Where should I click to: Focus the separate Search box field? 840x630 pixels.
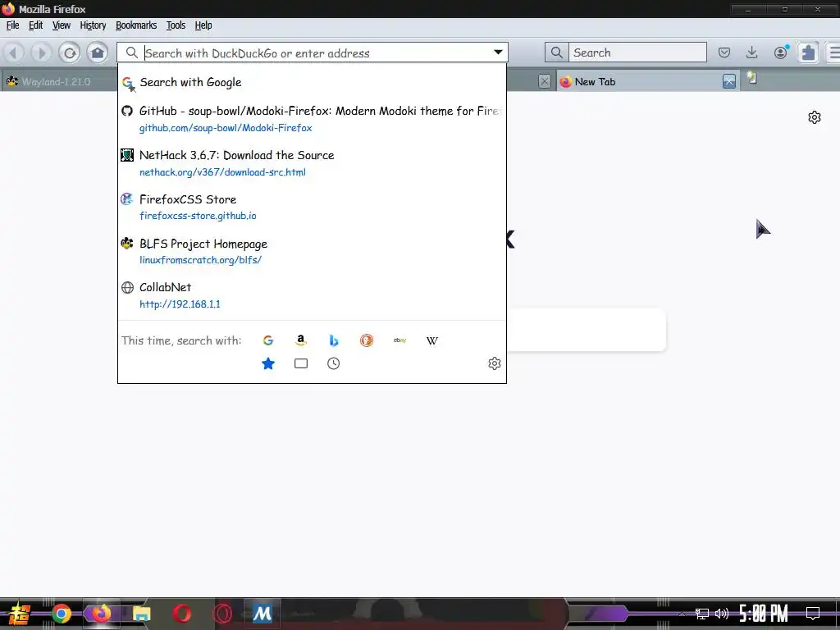[x=637, y=52]
